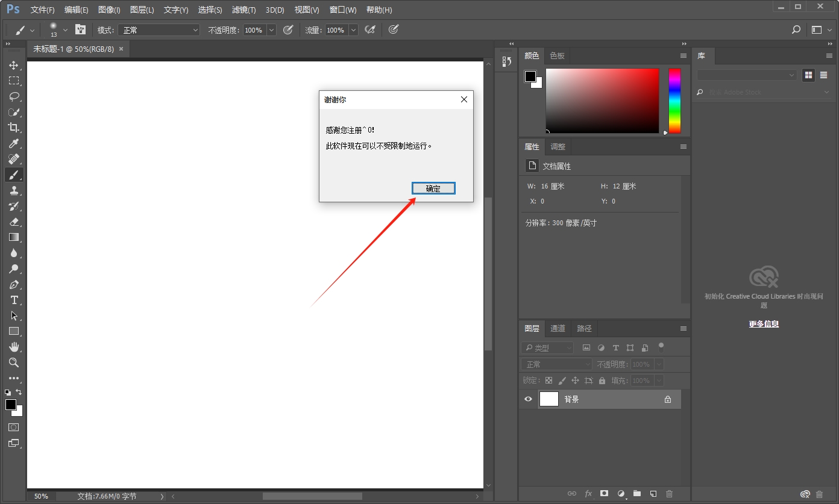Unlock the 背景 layer by clicking its lock
Viewport: 839px width, 504px height.
[x=668, y=399]
